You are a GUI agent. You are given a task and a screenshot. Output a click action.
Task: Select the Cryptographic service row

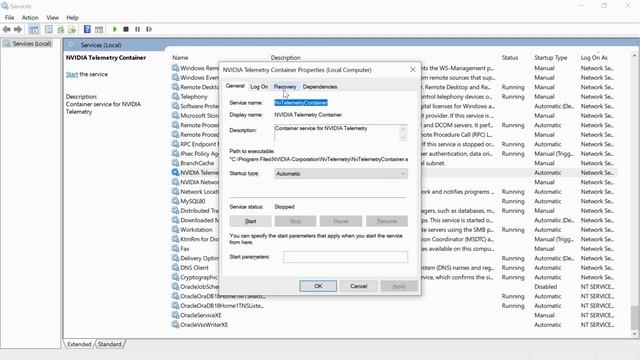394,277
